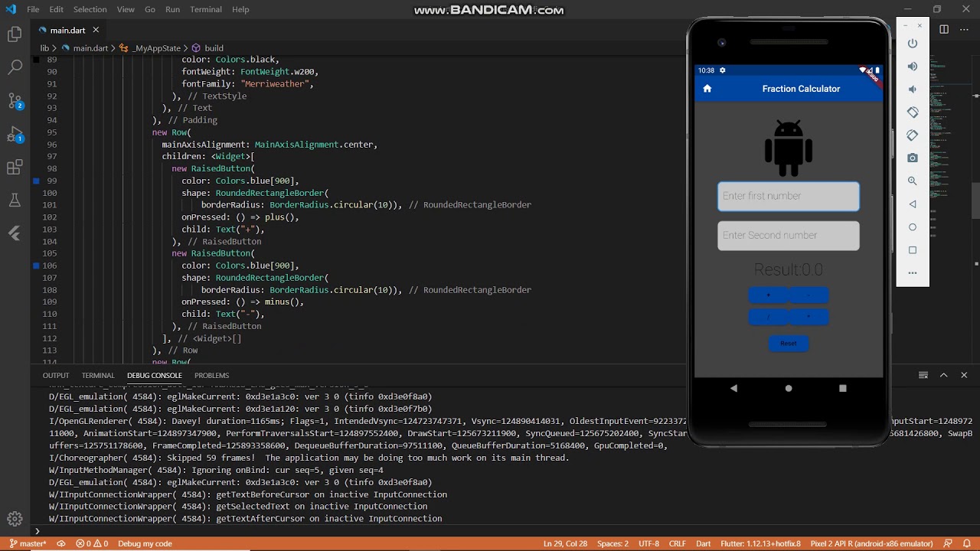Viewport: 980px width, 551px height.
Task: Tap the plus button in the calculator app
Action: point(768,295)
